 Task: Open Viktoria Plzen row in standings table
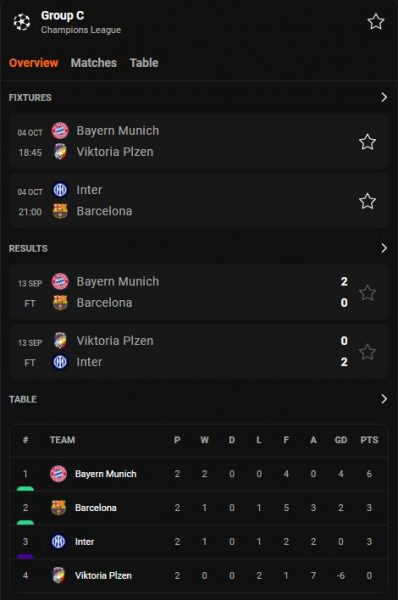coord(199,575)
